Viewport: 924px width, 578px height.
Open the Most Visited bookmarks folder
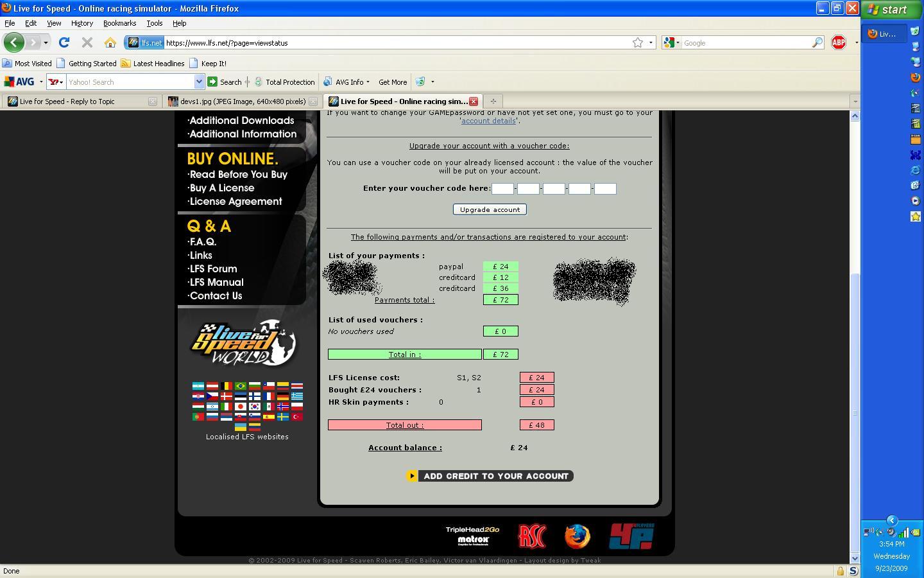click(27, 64)
